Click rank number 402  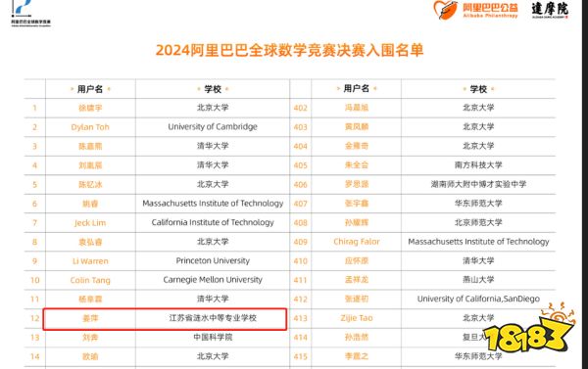pyautogui.click(x=301, y=108)
